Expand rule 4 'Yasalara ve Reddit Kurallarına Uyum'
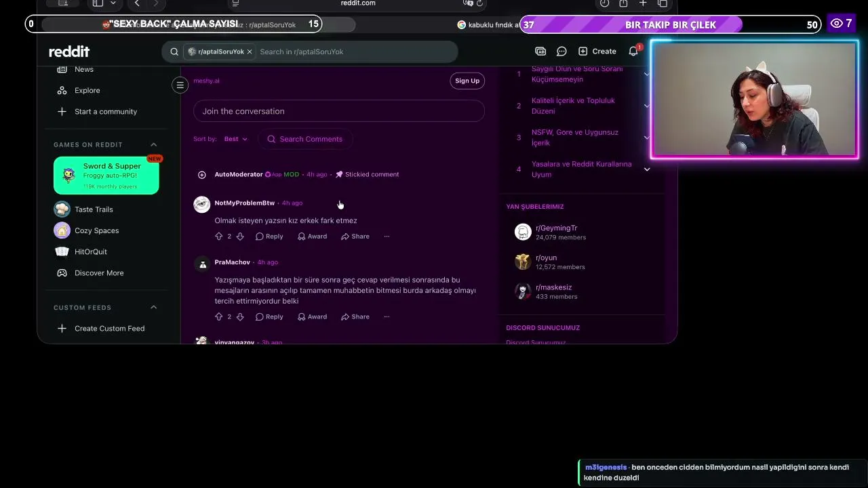 click(647, 169)
